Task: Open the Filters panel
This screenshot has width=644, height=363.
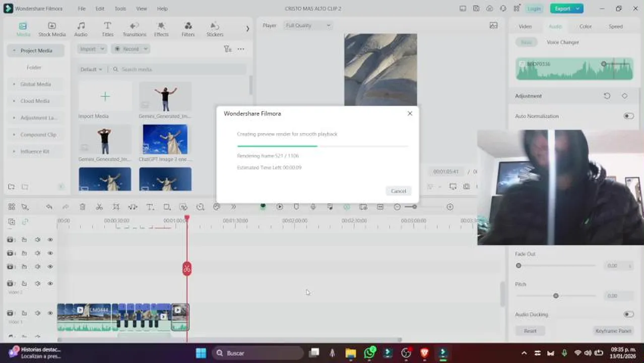Action: tap(188, 29)
